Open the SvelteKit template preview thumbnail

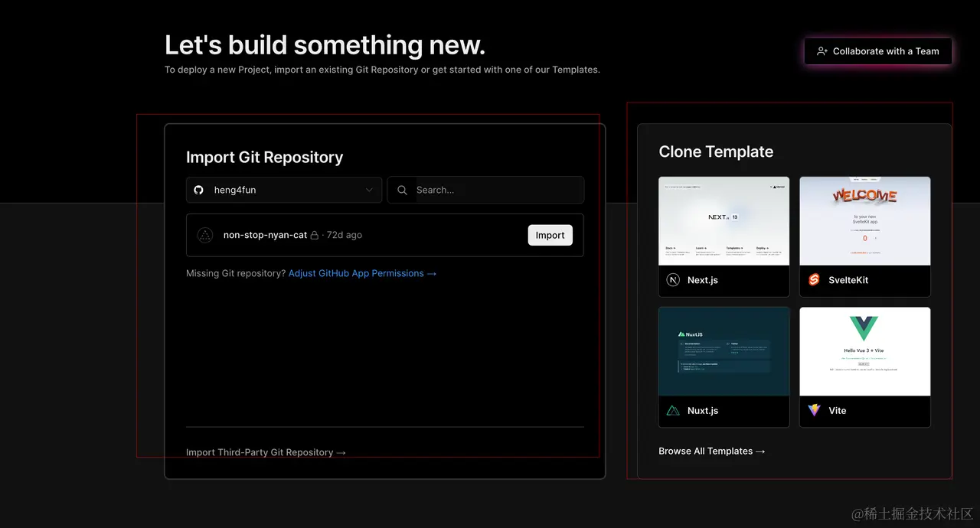point(865,221)
